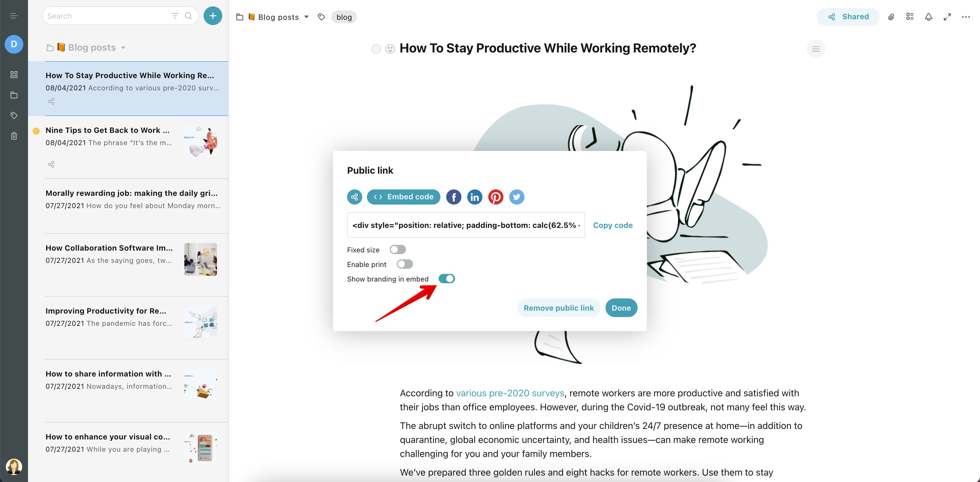This screenshot has width=980, height=482.
Task: Click the Copy code button
Action: pos(612,225)
